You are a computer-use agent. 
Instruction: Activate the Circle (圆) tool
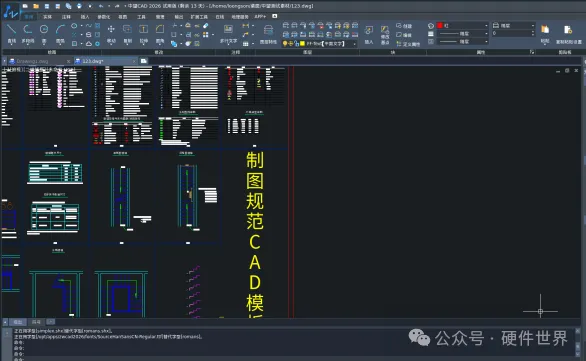[44, 33]
